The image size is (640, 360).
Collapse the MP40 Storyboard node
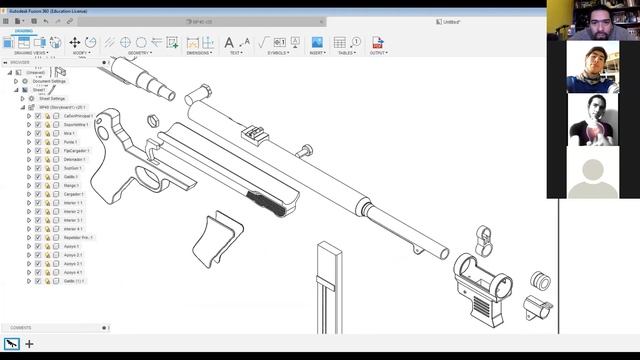pos(22,107)
